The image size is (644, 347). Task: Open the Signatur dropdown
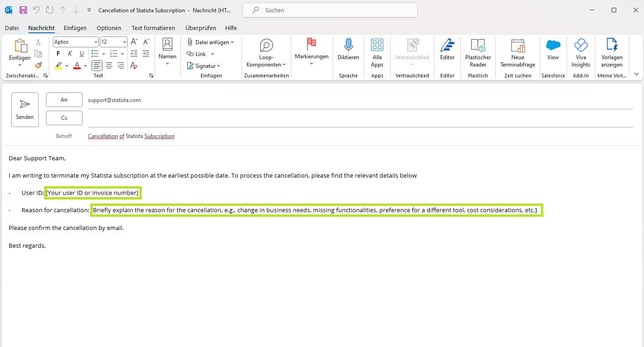click(204, 66)
